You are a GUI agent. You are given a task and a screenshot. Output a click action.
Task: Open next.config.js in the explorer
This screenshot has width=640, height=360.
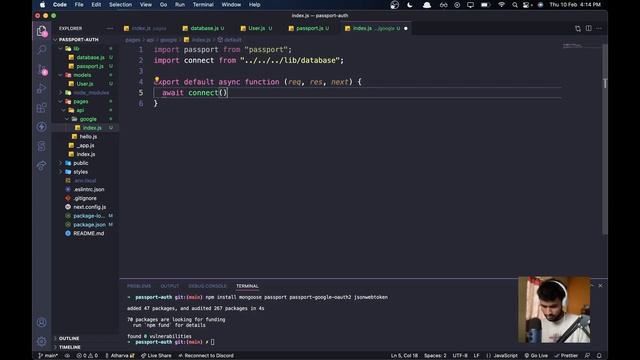tap(89, 207)
